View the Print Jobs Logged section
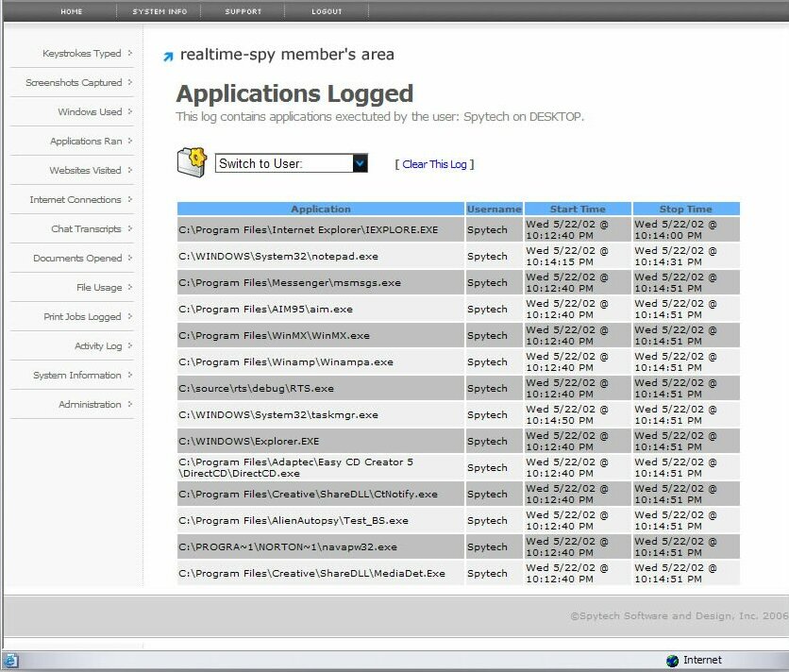Viewport: 789px width, 672px height. (x=82, y=317)
